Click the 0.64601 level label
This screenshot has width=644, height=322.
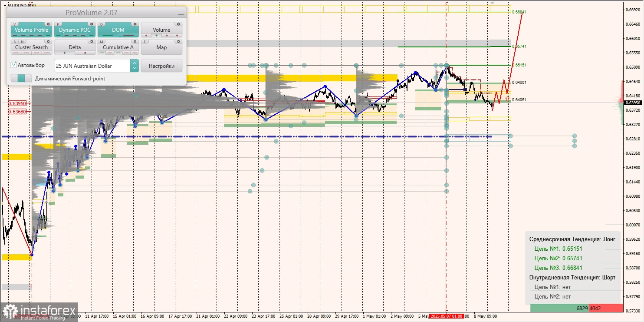click(x=519, y=82)
